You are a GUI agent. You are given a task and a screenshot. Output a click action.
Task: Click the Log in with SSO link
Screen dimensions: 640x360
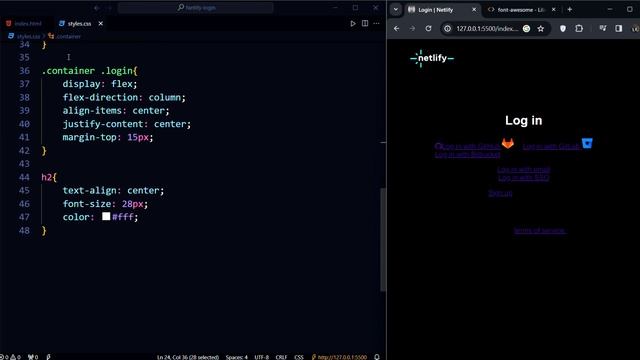pyautogui.click(x=524, y=178)
